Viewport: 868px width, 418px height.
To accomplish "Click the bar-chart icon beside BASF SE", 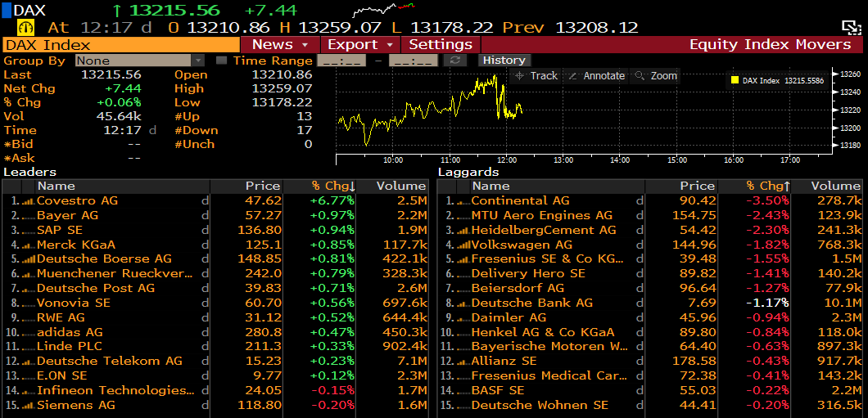I will coord(463,391).
